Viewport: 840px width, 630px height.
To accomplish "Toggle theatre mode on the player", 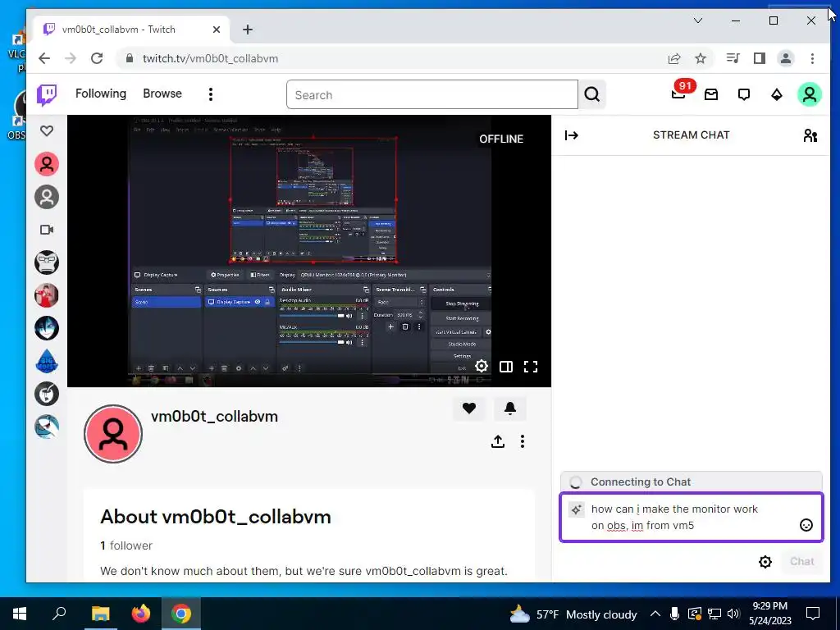I will pyautogui.click(x=505, y=367).
